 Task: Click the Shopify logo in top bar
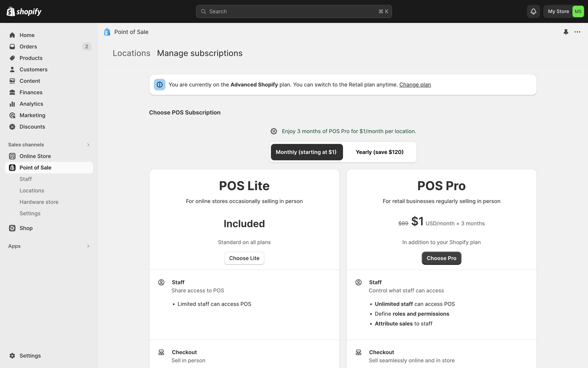coord(24,11)
